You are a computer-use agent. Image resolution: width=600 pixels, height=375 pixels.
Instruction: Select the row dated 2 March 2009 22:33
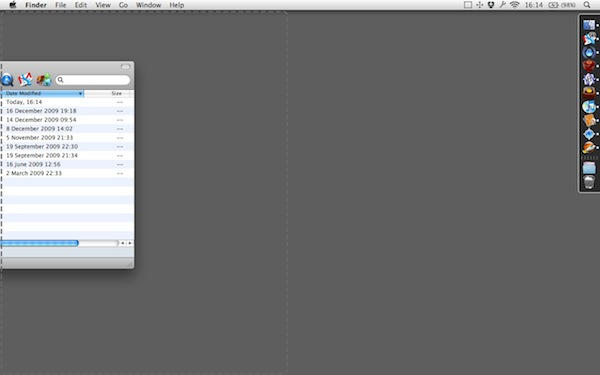point(67,173)
